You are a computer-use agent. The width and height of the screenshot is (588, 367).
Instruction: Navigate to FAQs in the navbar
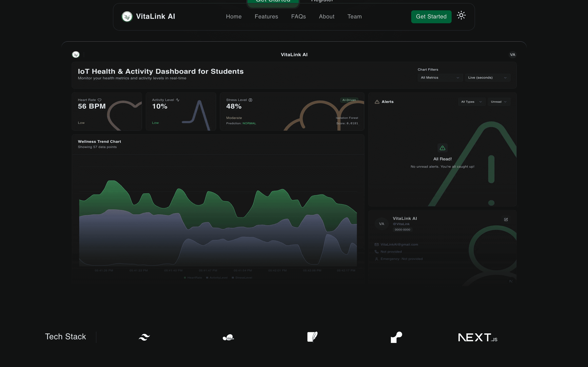pos(298,17)
